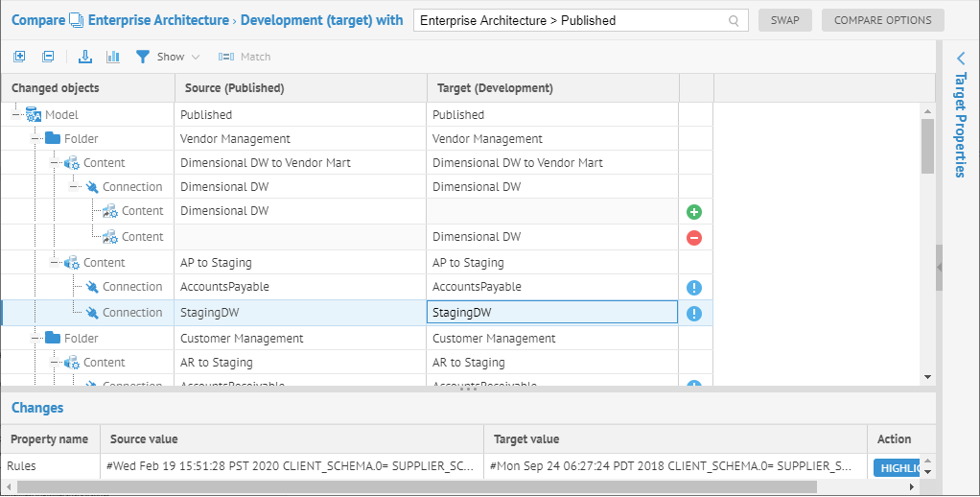Click the Enterprise Architecture breadcrumb link
Image resolution: width=980 pixels, height=497 pixels.
158,20
